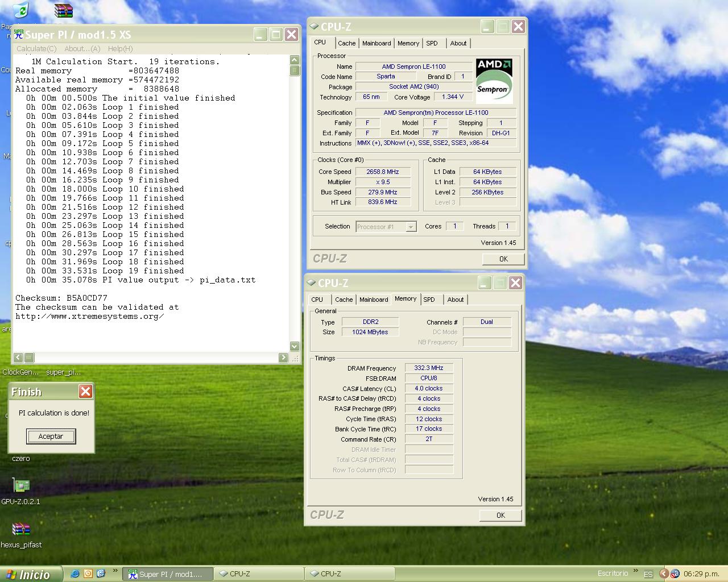Switch to second CPU-Z taskbar button
Viewport: 728px width, 582px height.
coord(350,574)
